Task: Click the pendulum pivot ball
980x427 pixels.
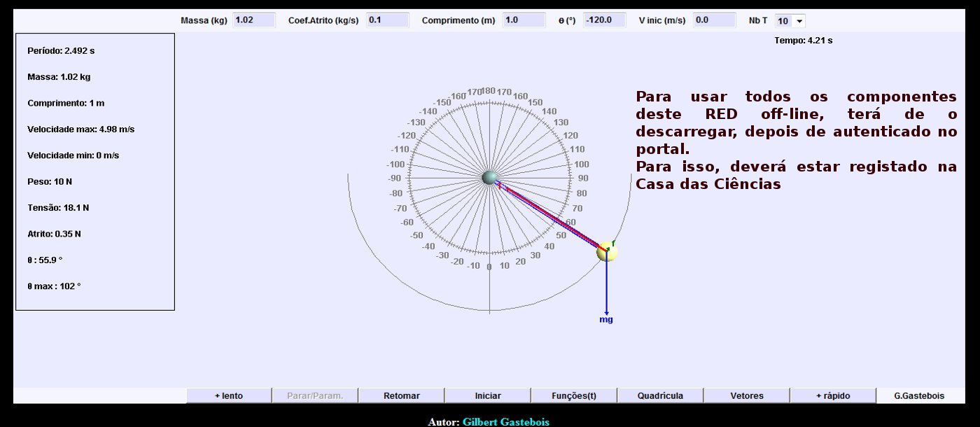Action: click(x=489, y=178)
